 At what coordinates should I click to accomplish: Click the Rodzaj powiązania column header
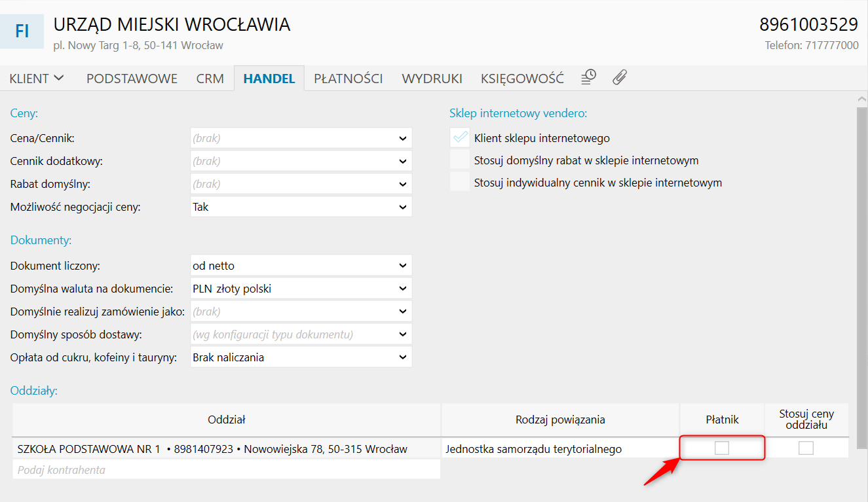pos(560,420)
